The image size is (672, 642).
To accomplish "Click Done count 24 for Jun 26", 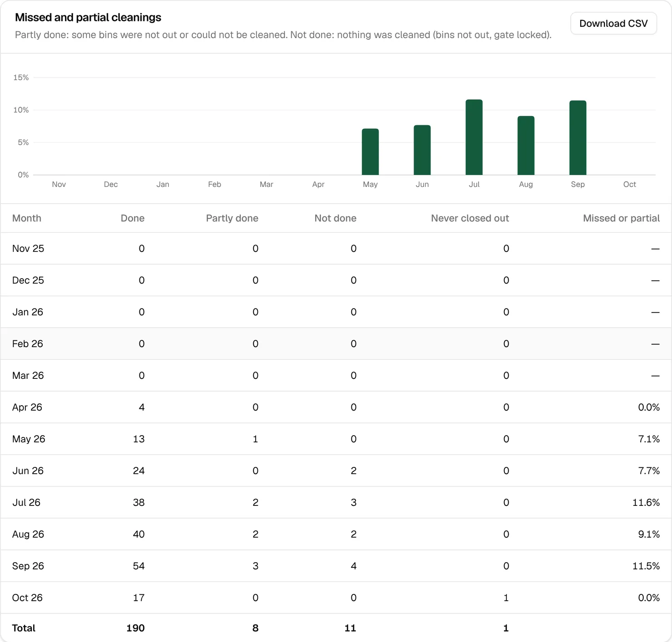I will pyautogui.click(x=139, y=471).
